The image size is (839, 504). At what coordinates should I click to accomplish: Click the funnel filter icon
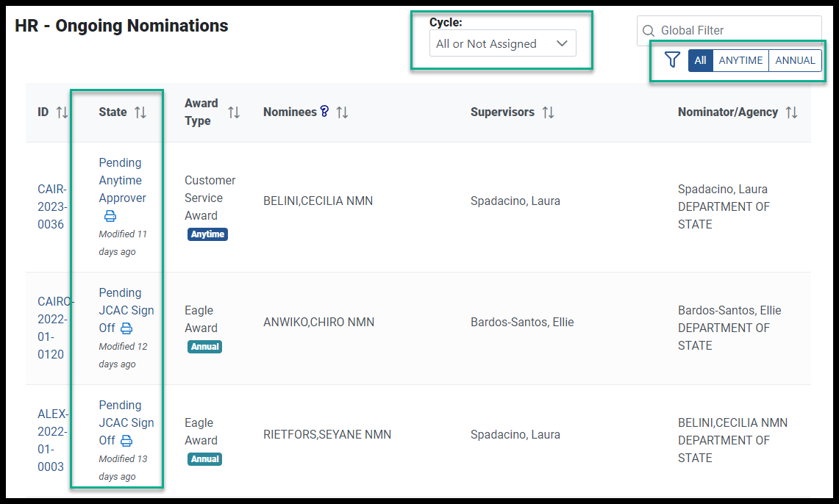tap(672, 60)
